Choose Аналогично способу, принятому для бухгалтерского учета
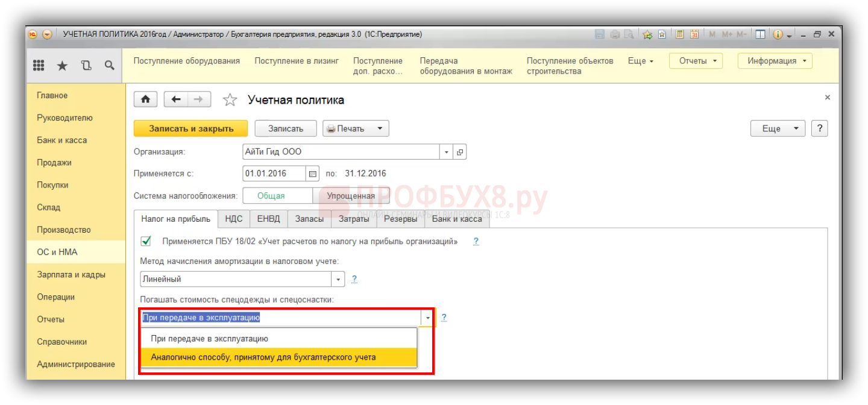Screen dimensions: 868x405 [278, 357]
